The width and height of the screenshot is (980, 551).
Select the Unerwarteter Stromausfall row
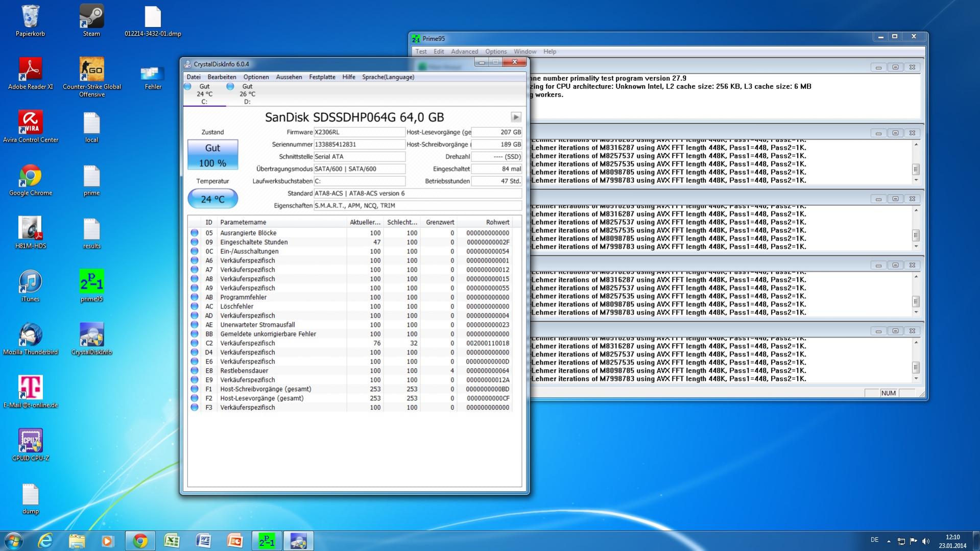coord(350,325)
